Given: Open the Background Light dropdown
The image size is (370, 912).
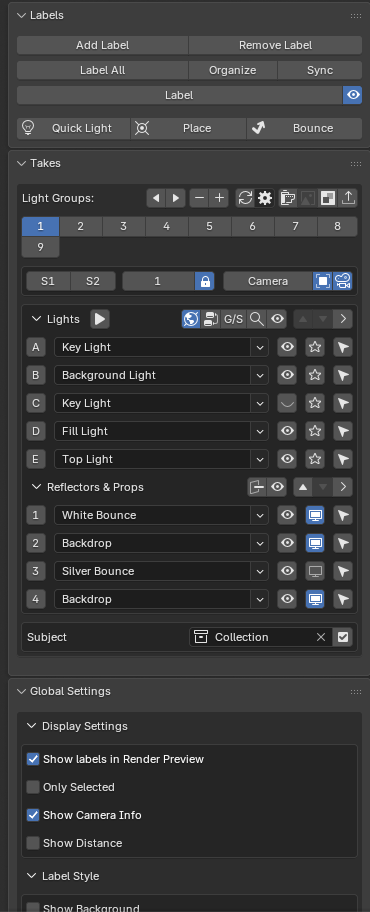Looking at the screenshot, I should tap(259, 375).
